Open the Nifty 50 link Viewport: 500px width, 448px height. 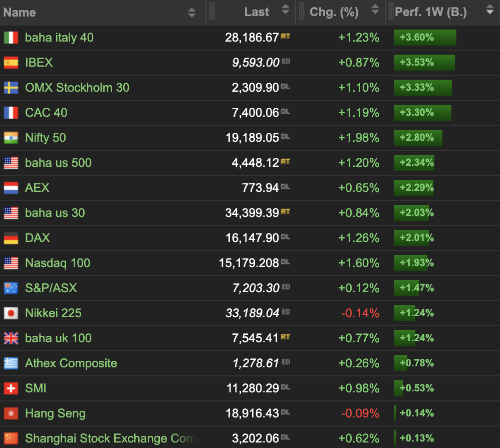pos(46,138)
